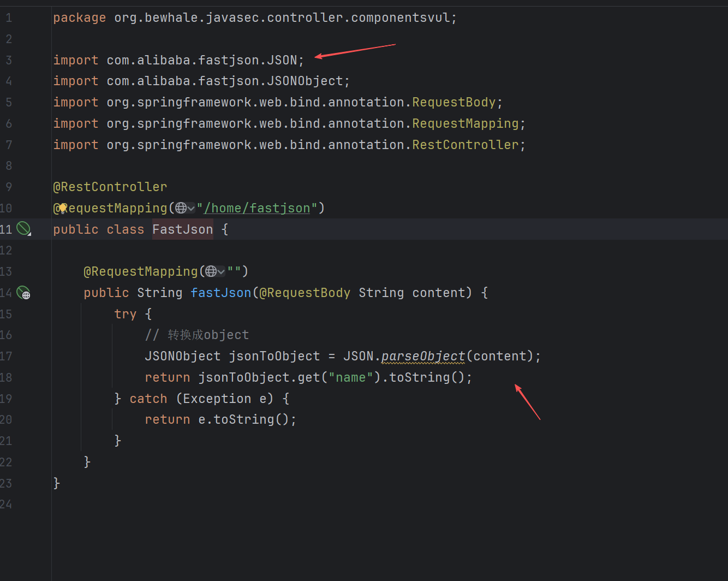Click the yellow light bulb quick-fix icon
Screen dimensions: 728x581
pos(63,208)
